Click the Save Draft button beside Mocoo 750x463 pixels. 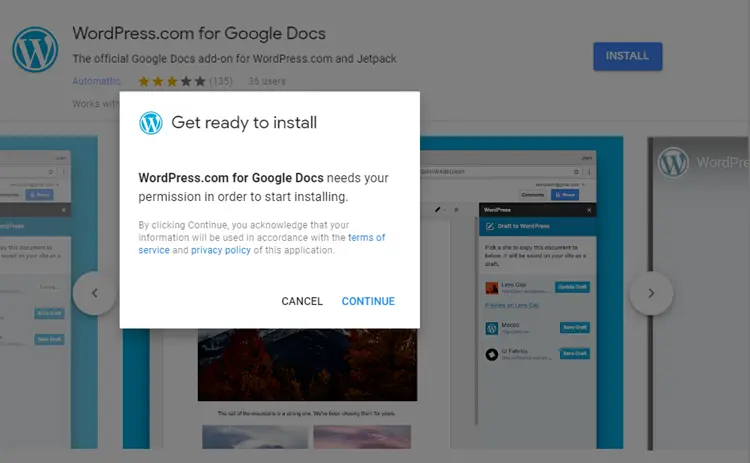pyautogui.click(x=574, y=328)
